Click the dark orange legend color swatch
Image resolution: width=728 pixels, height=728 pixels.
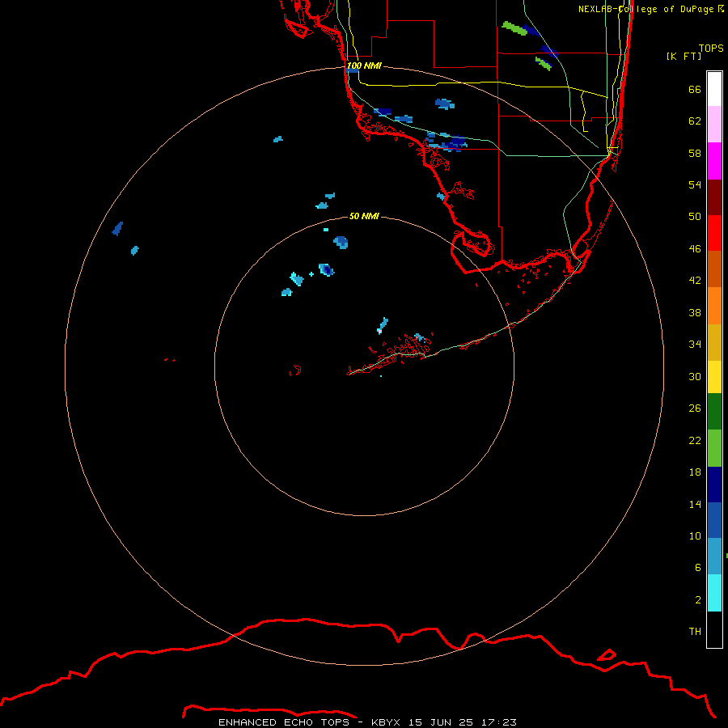click(x=714, y=269)
